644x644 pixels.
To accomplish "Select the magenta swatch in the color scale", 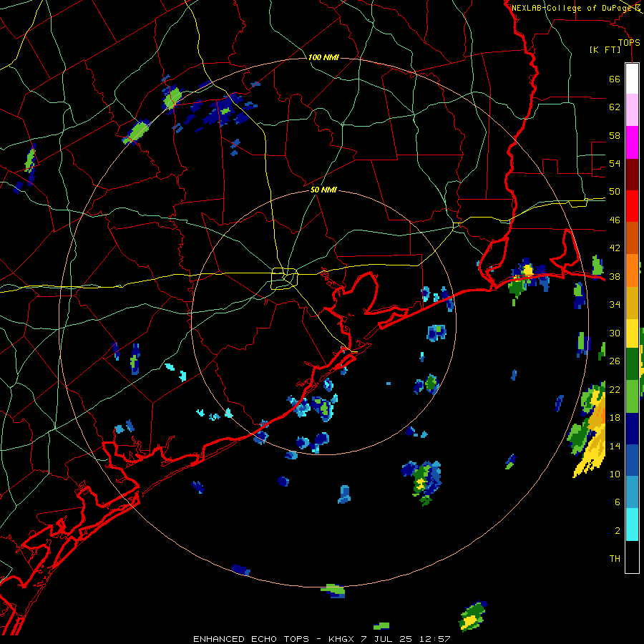I will tap(632, 142).
